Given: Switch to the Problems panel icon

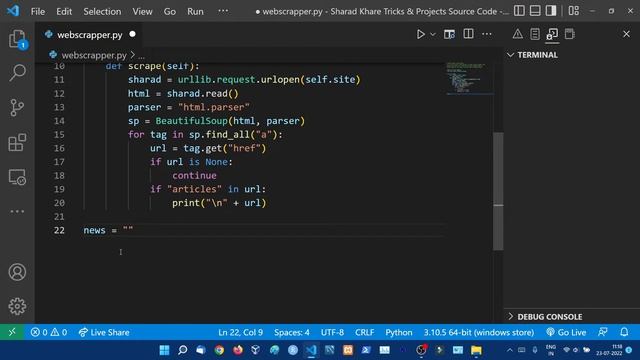Looking at the screenshot, I should (518, 34).
